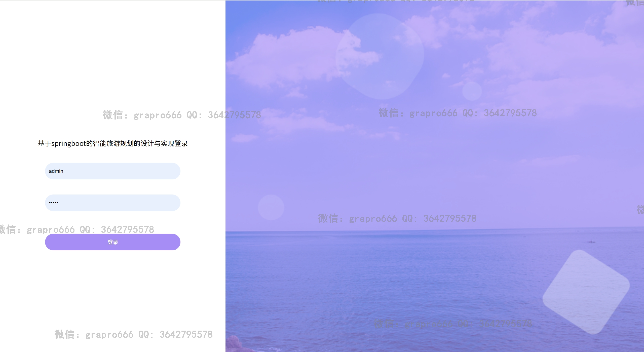The width and height of the screenshot is (644, 352).
Task: Click the admin username input field
Action: (x=112, y=171)
